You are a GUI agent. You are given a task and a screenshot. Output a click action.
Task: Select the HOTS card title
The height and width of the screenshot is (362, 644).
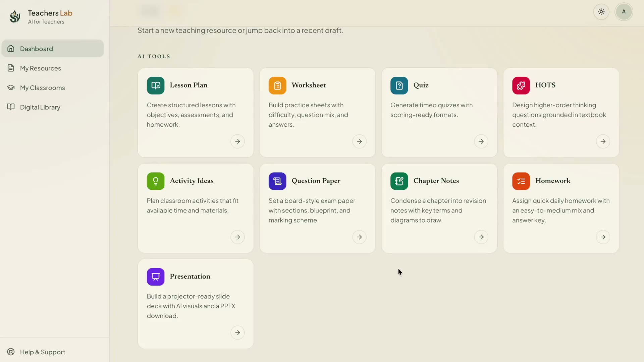(x=545, y=85)
